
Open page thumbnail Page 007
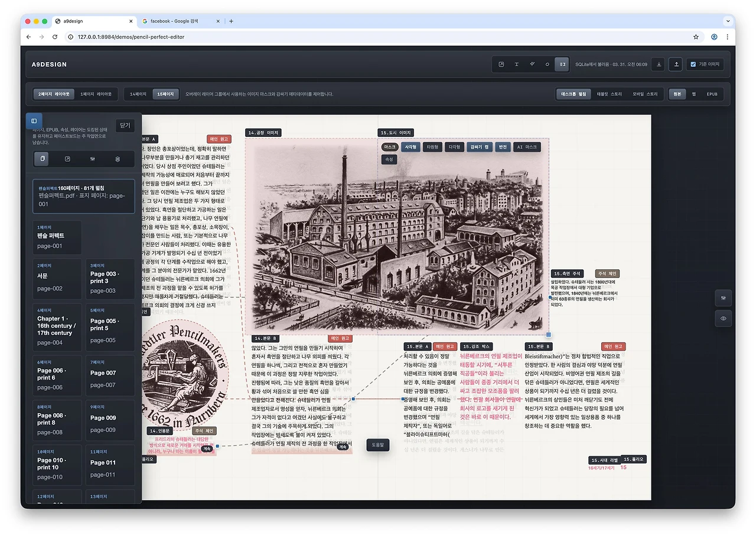pos(110,375)
